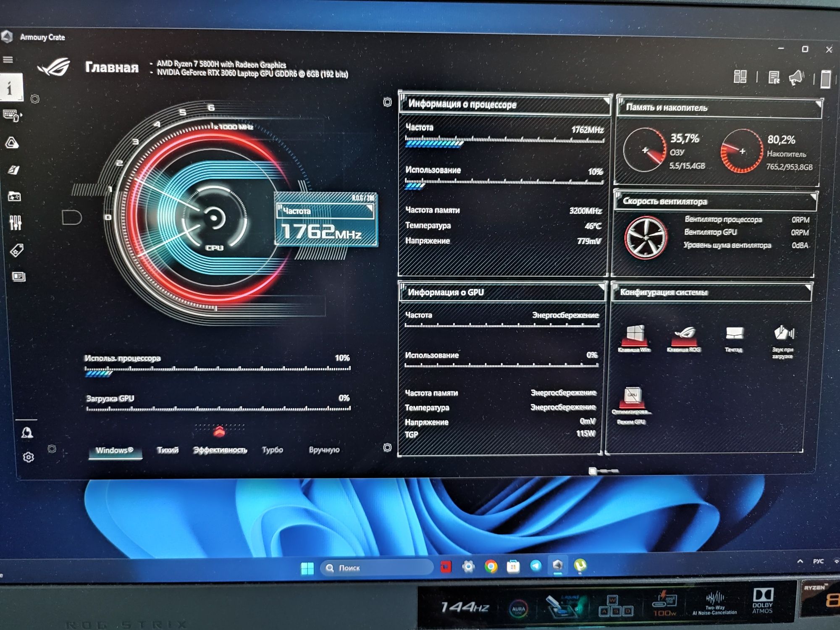Click Вентилятор GPU 0RPM row
Viewport: 840px width, 630px height.
(x=746, y=232)
